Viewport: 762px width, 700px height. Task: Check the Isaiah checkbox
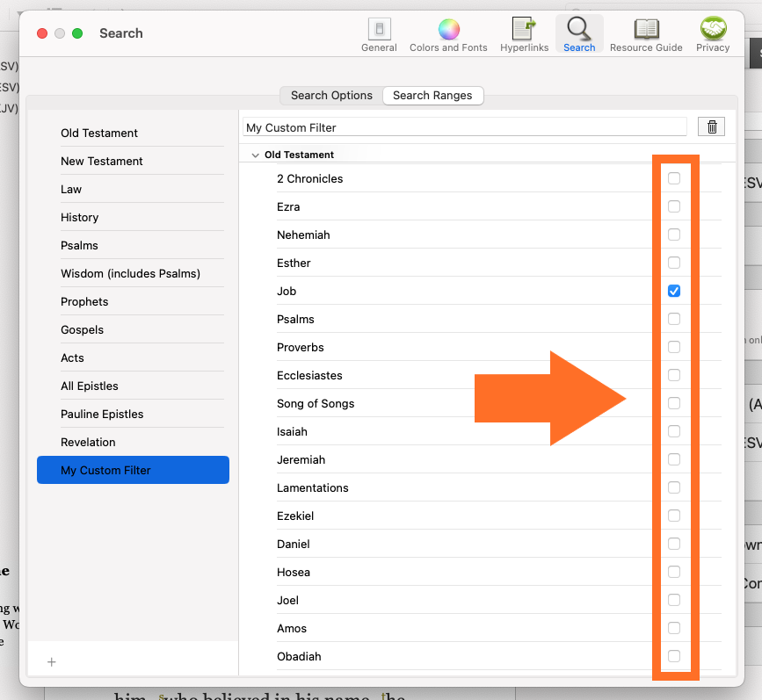(x=674, y=431)
